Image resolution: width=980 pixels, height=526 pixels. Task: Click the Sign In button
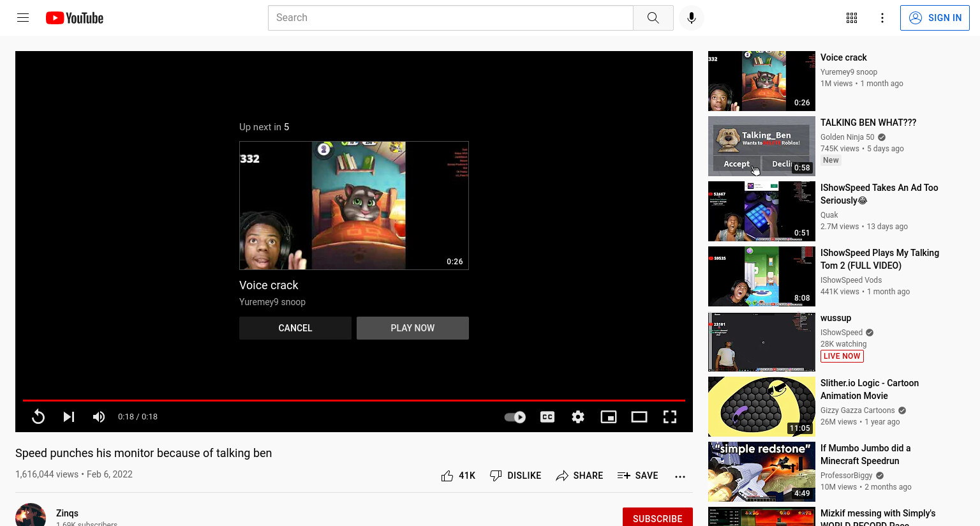[935, 18]
